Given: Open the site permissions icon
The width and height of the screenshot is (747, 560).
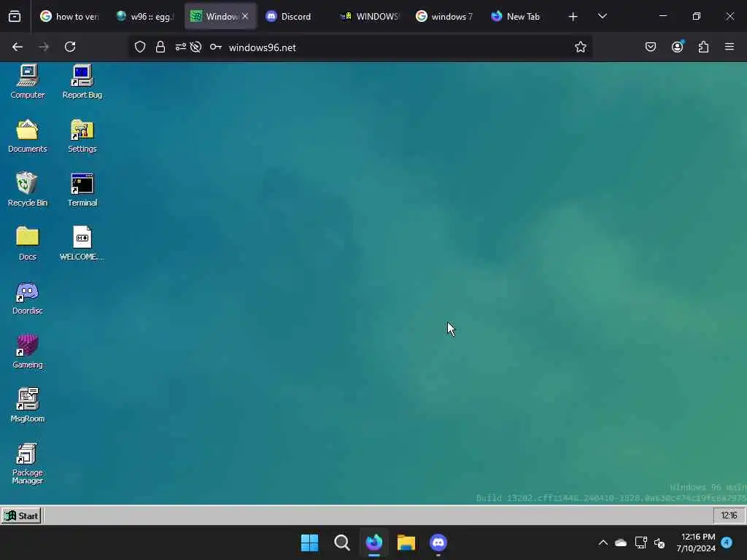Looking at the screenshot, I should 181,47.
